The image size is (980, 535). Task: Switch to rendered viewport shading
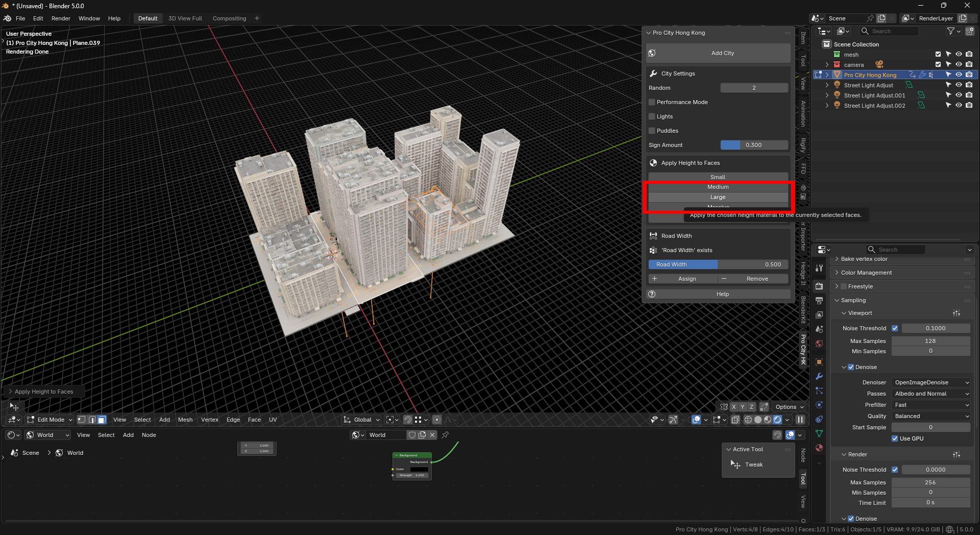tap(777, 420)
